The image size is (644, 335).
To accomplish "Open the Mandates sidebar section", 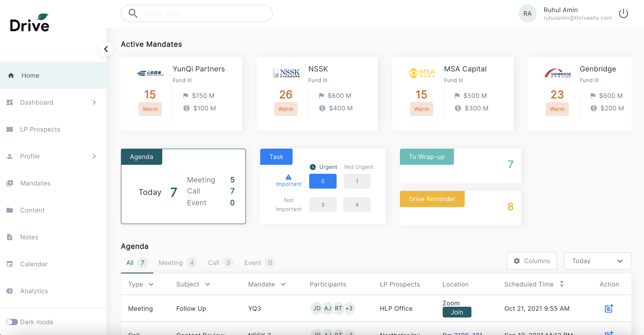I will (35, 183).
